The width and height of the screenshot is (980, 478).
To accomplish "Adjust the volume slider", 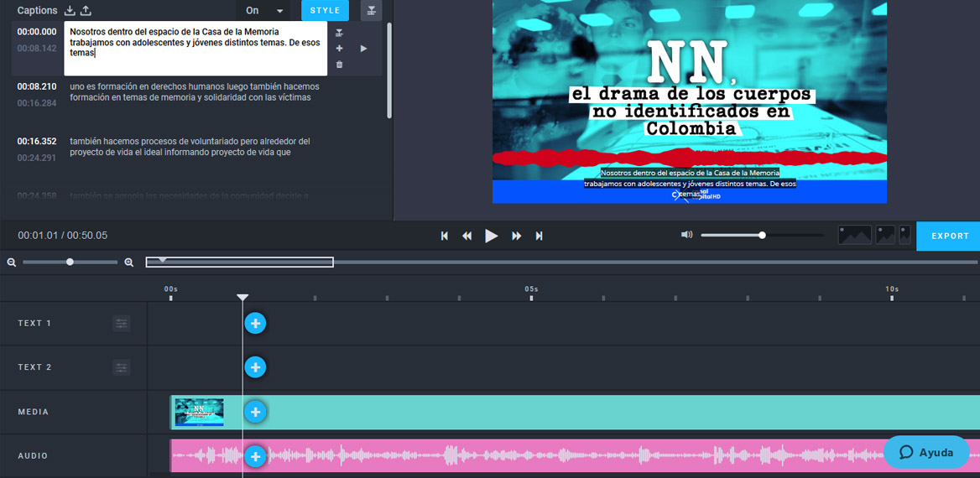I will pos(762,235).
